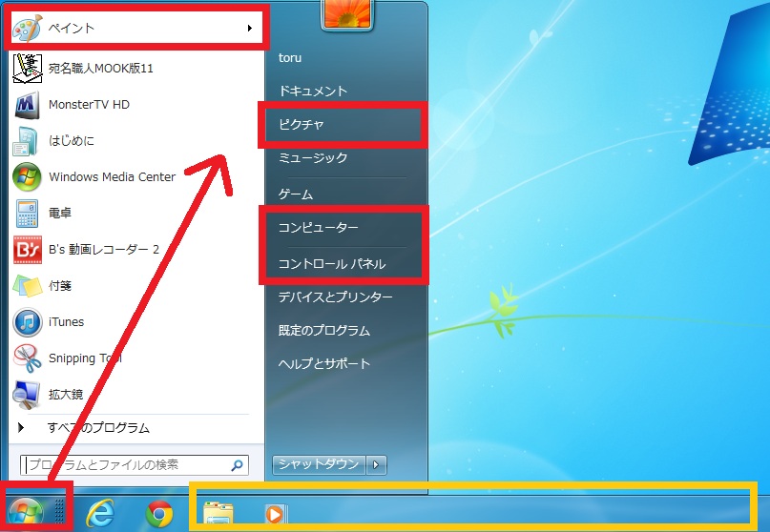Click the シャットダウン button
Image resolution: width=770 pixels, height=532 pixels.
coord(319,464)
